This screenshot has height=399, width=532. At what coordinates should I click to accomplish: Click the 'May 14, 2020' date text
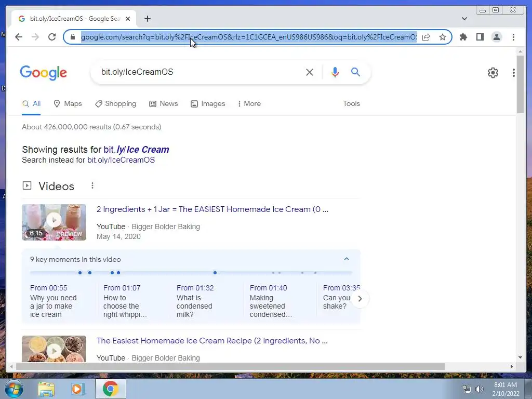(x=118, y=237)
